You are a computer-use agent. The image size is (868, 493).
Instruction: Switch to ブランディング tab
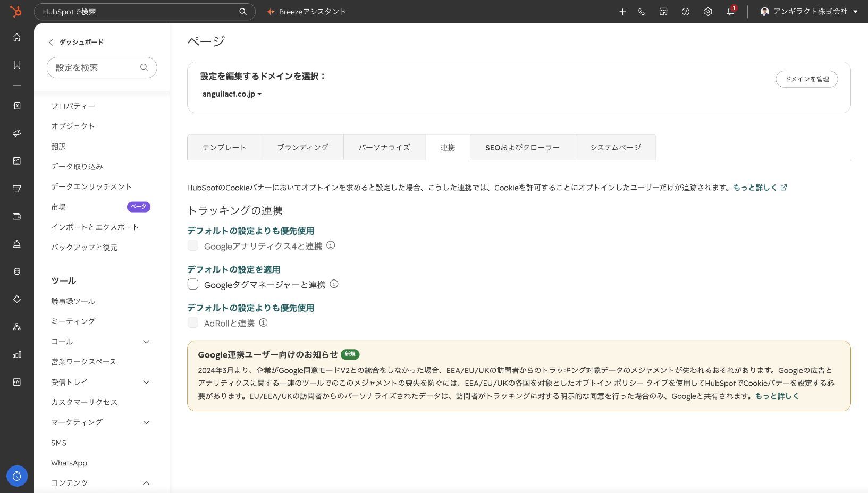[x=302, y=147]
